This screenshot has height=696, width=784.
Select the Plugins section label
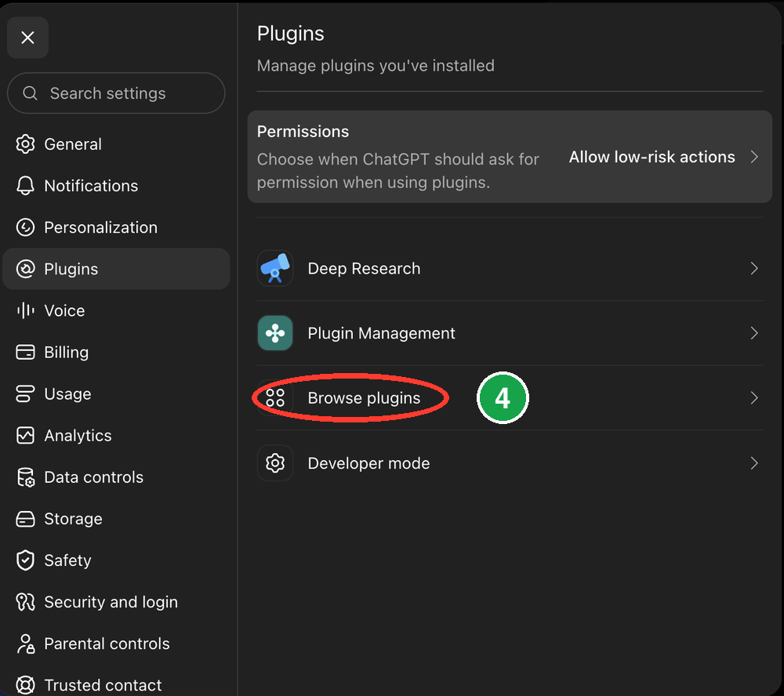(71, 269)
